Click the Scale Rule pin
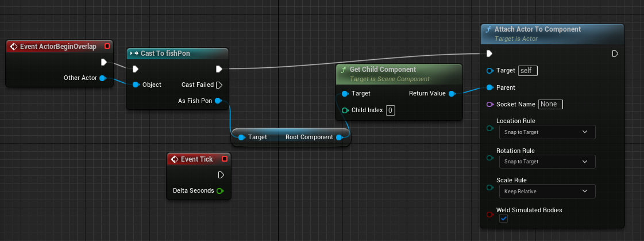Screen dimensions: 644x241 pos(489,188)
